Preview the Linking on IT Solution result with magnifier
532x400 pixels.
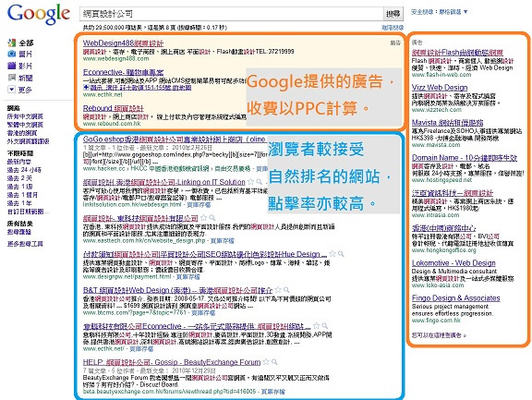click(x=260, y=181)
